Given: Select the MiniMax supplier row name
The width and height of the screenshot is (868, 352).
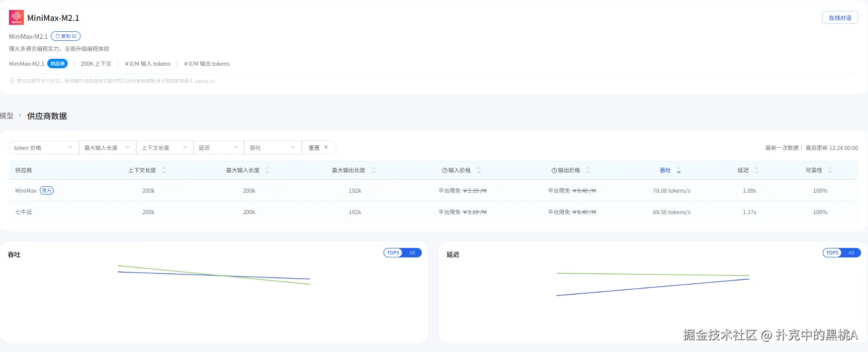Looking at the screenshot, I should [26, 191].
